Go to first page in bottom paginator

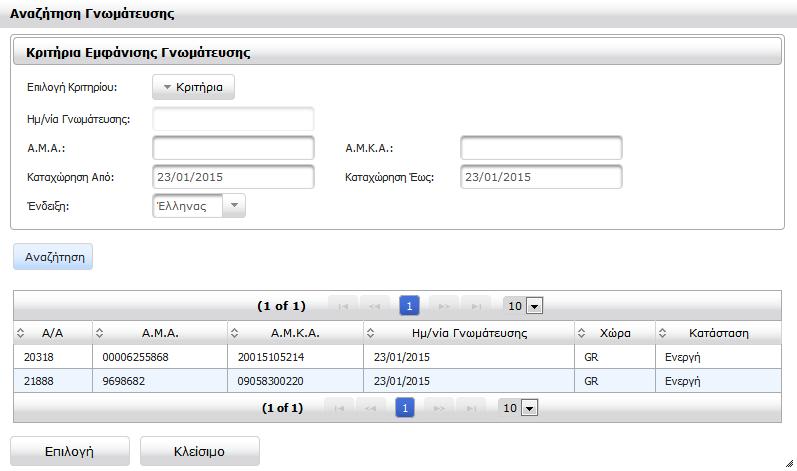(x=339, y=408)
